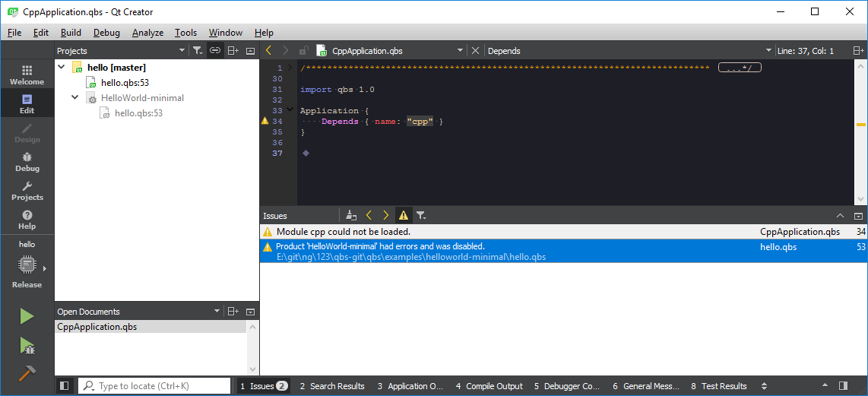Start debugging with the Debug run icon
The width and height of the screenshot is (868, 396).
(x=27, y=346)
